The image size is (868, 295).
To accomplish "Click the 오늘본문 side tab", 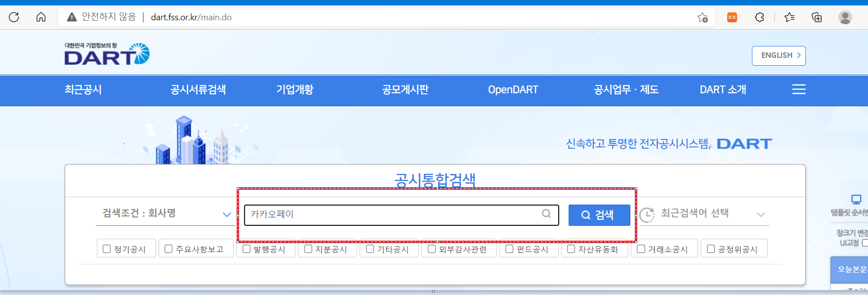I will click(850, 269).
